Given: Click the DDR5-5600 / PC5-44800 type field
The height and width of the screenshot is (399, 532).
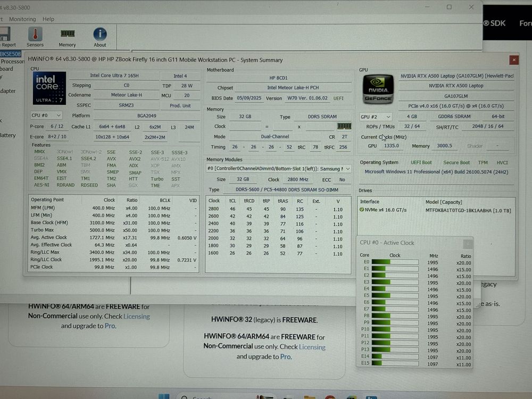Looking at the screenshot, I should [287, 190].
